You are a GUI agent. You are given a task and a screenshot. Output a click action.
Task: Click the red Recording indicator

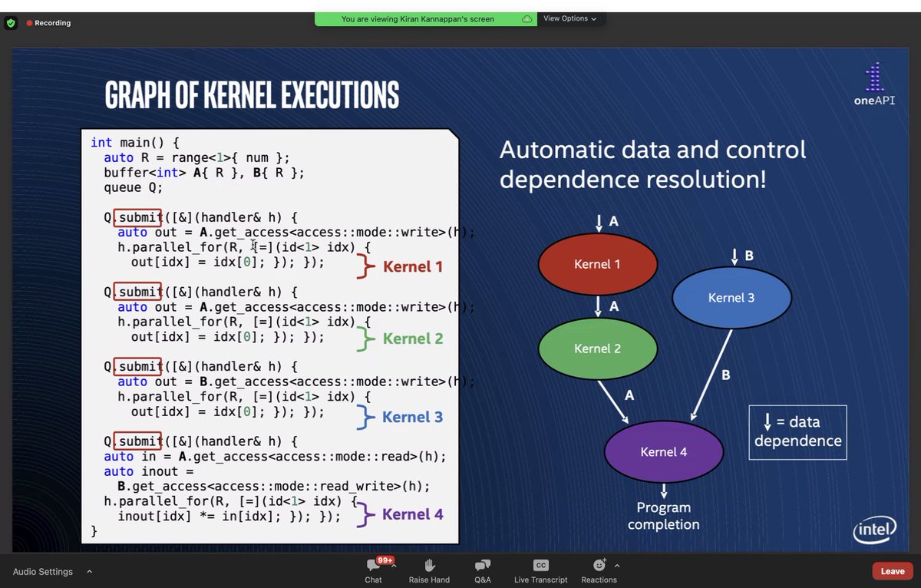(x=48, y=23)
